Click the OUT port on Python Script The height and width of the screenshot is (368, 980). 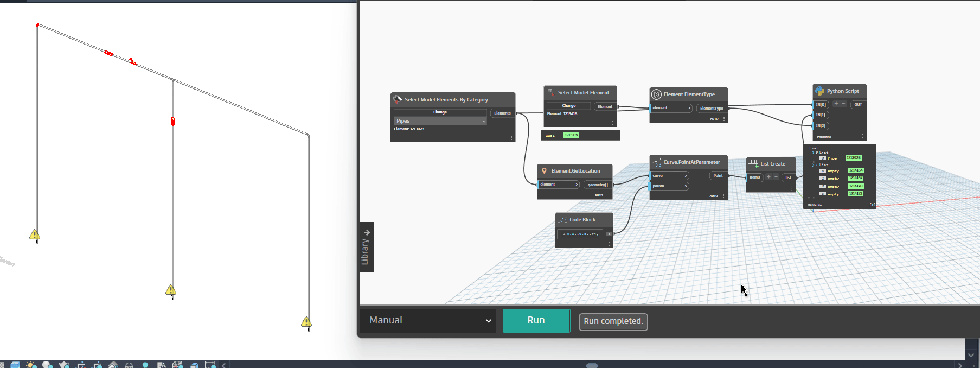[858, 104]
